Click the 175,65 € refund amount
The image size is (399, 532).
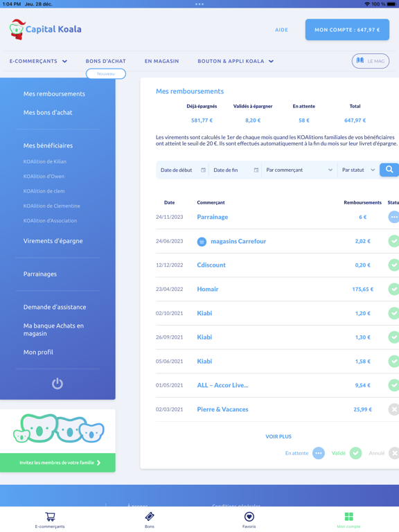[363, 290]
